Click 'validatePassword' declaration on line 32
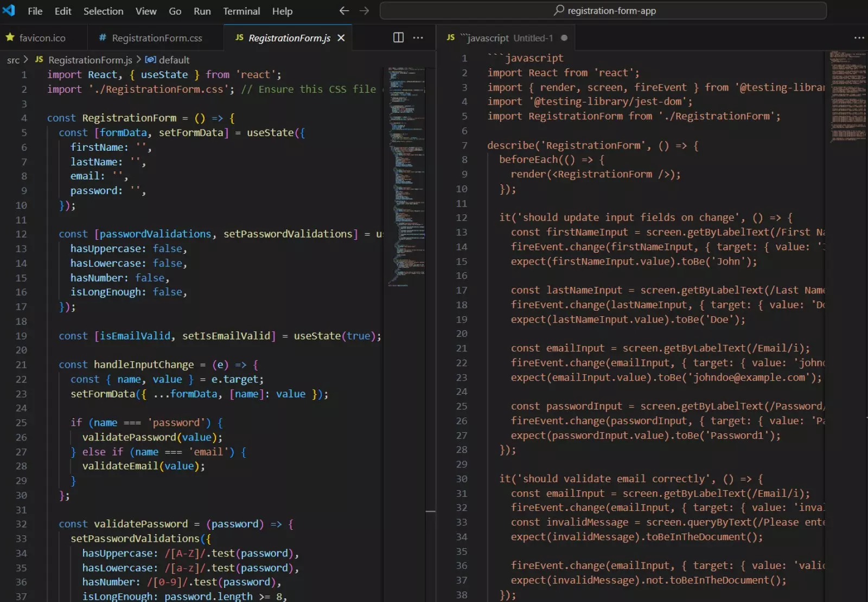The height and width of the screenshot is (602, 868). pos(141,524)
